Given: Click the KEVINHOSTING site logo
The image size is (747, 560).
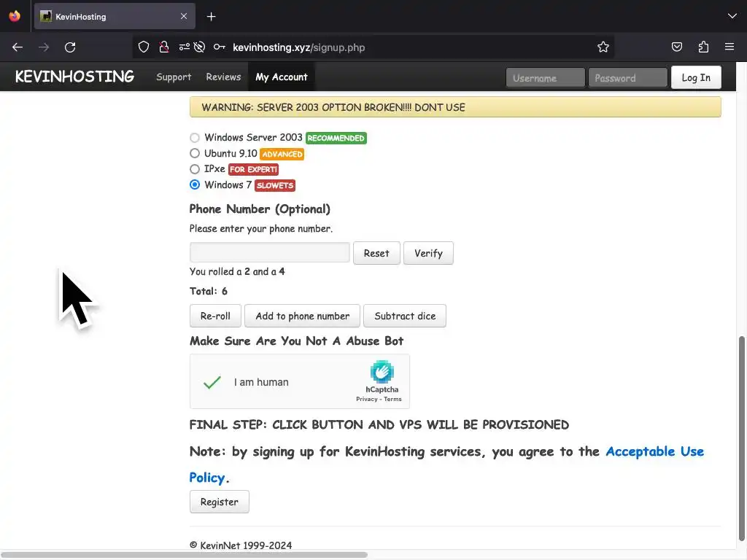Looking at the screenshot, I should pos(75,77).
